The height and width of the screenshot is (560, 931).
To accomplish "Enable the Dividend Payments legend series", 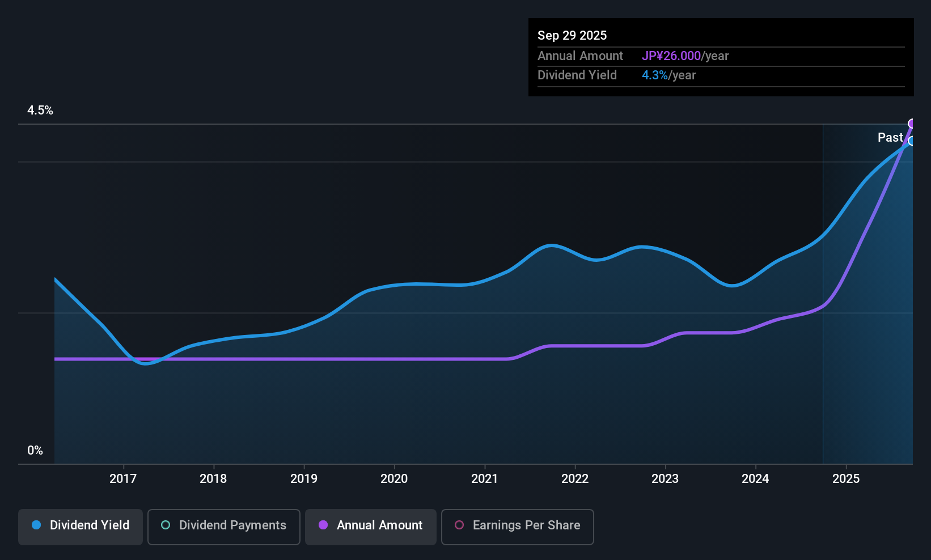I will (224, 525).
